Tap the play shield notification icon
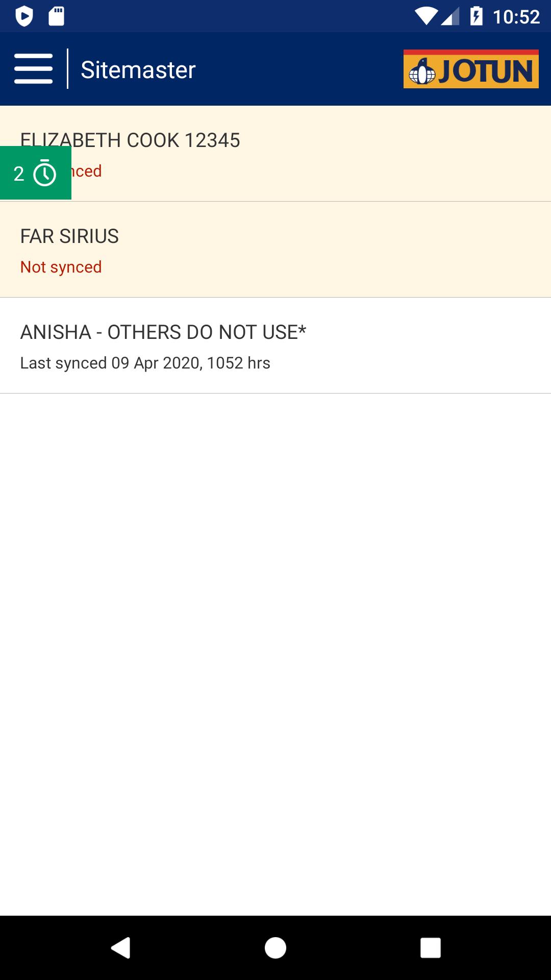Screen dimensions: 551x980 [x=24, y=16]
